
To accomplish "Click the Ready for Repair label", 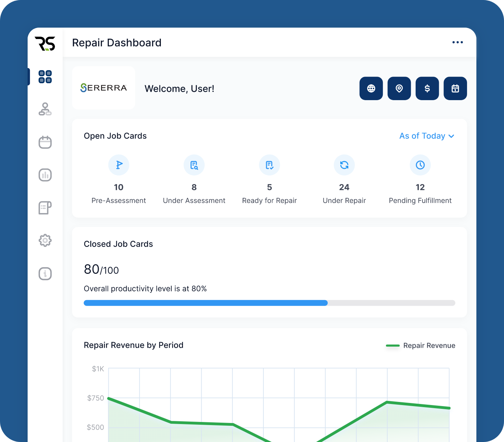I will click(x=270, y=201).
